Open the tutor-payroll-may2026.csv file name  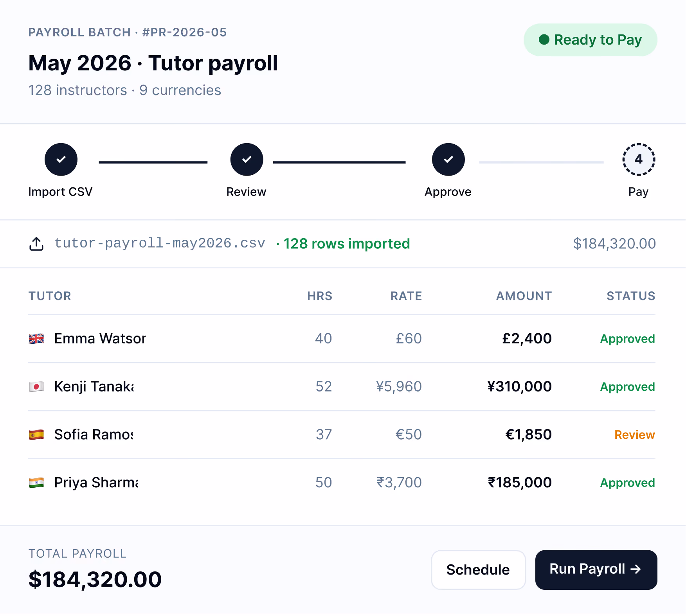(160, 243)
